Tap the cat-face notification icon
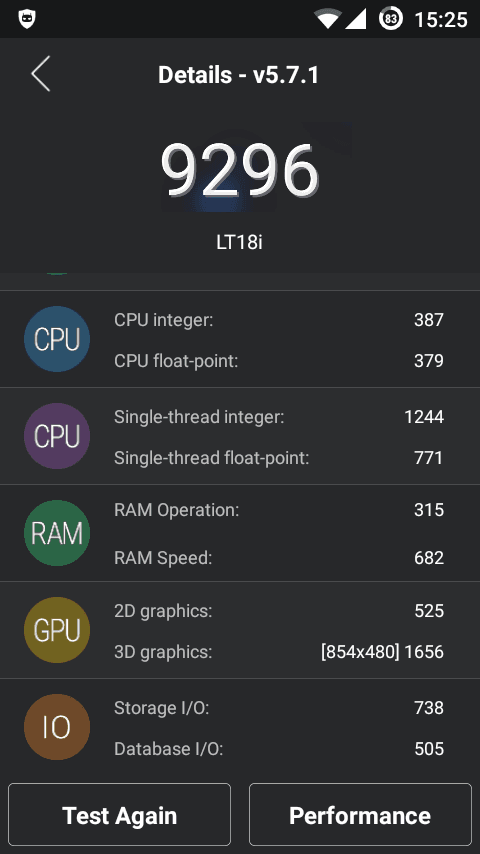The height and width of the screenshot is (854, 480). point(26,19)
